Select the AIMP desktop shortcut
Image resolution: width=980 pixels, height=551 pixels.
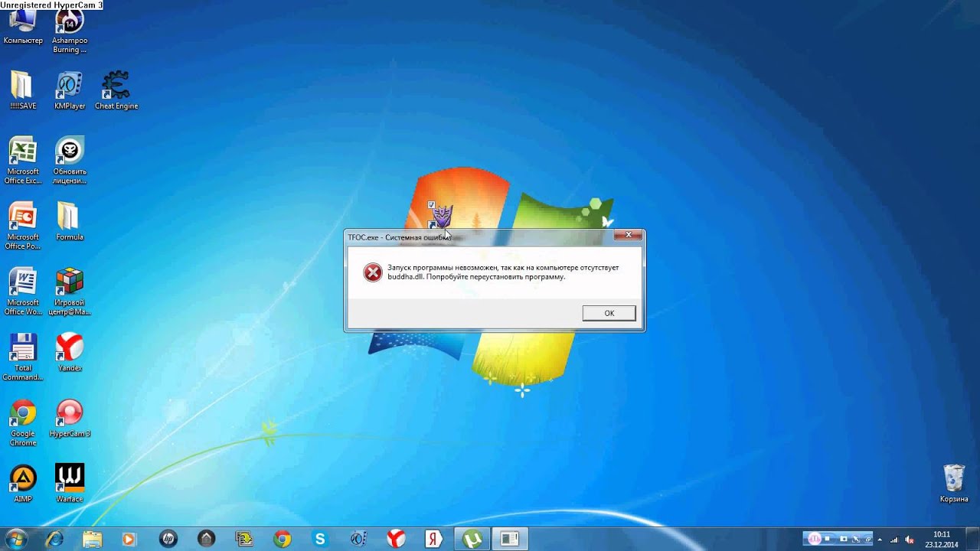tap(23, 484)
